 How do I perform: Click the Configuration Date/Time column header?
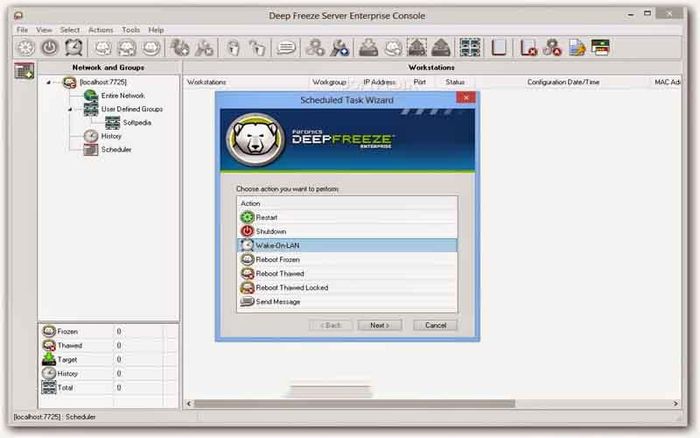pos(563,82)
